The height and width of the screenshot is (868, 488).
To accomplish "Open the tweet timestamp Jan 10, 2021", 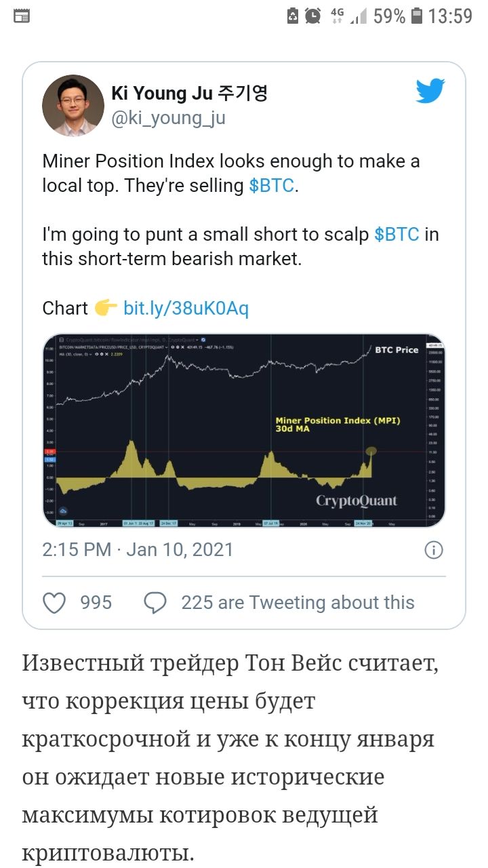I will pos(138,549).
